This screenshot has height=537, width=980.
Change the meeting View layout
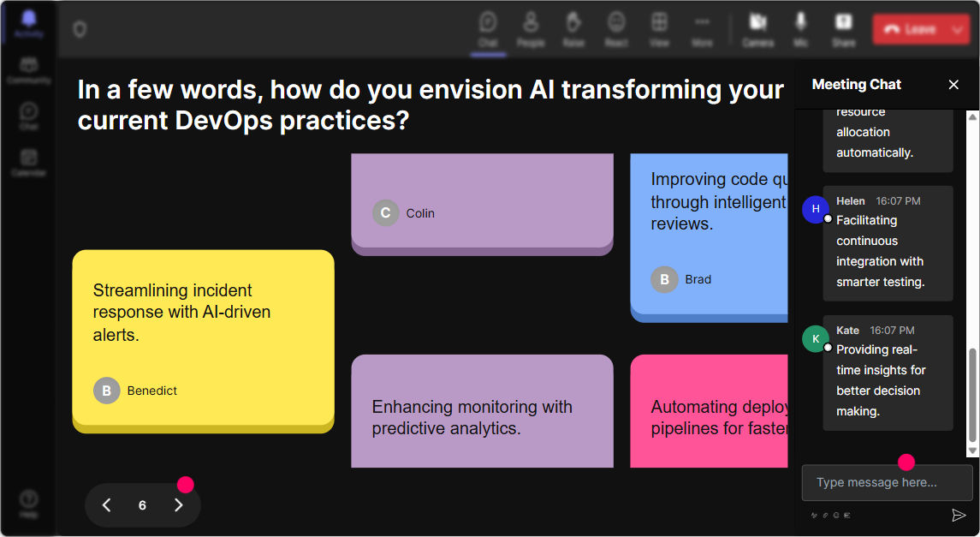point(659,29)
